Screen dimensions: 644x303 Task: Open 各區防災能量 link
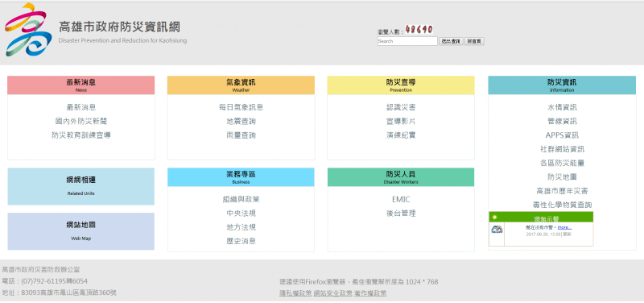coord(562,163)
